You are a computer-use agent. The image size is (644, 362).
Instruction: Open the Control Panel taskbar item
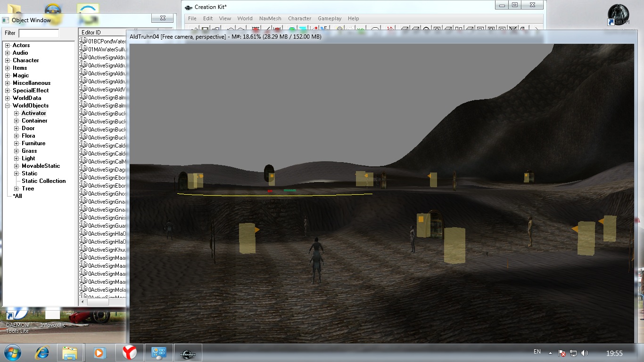point(158,353)
